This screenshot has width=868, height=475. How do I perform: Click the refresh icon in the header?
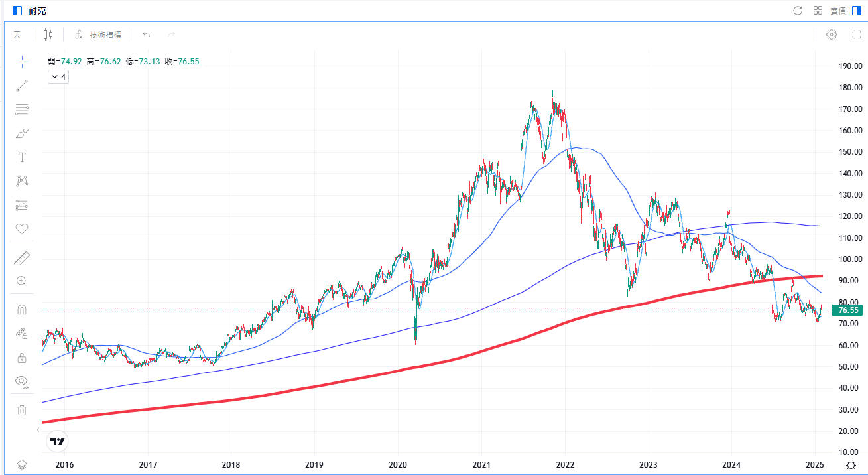click(798, 11)
